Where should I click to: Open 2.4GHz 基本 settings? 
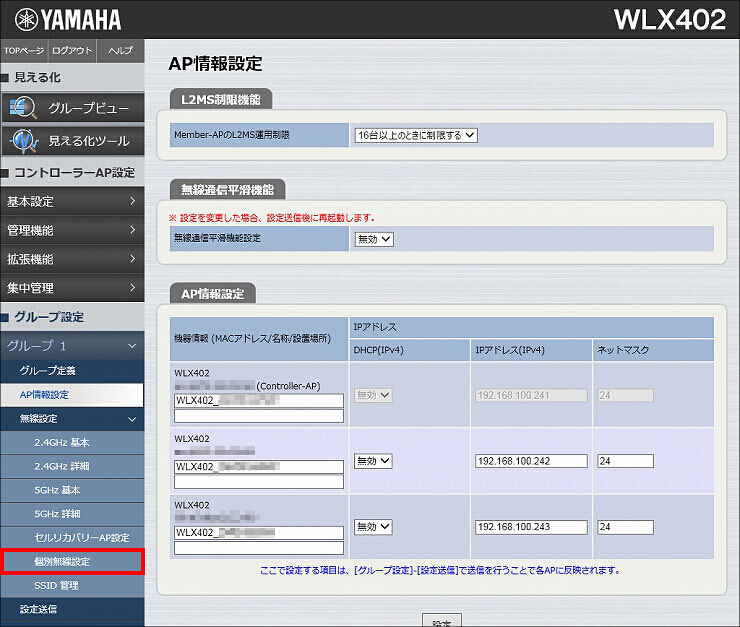click(x=72, y=443)
